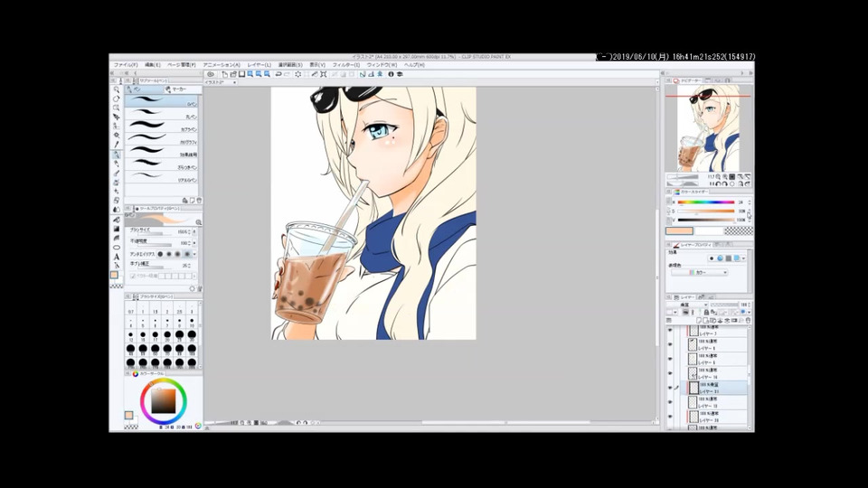The width and height of the screenshot is (868, 488).
Task: Open the フィルター(I) menu
Action: (x=346, y=65)
